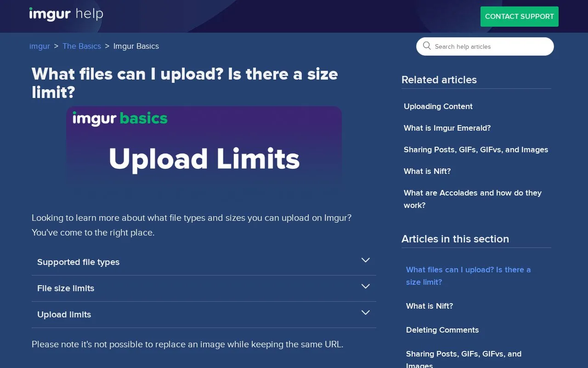
Task: Click the search magnifier icon
Action: click(x=427, y=46)
